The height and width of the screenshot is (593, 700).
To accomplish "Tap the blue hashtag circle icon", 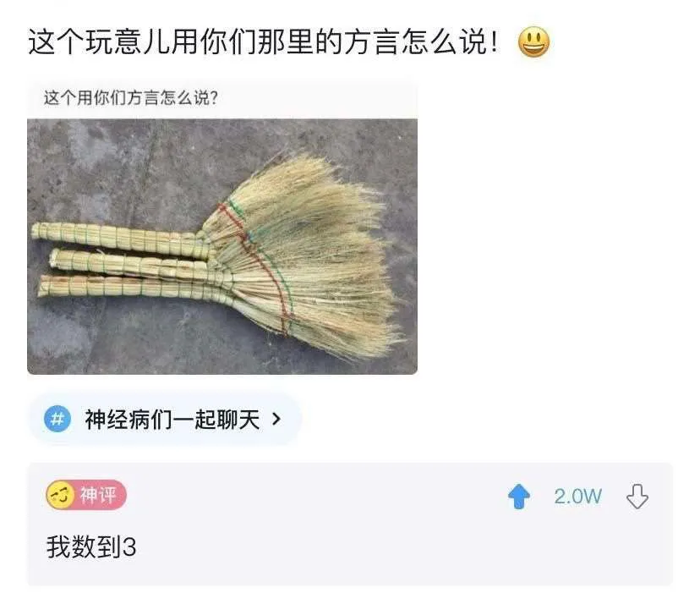I will (x=57, y=419).
